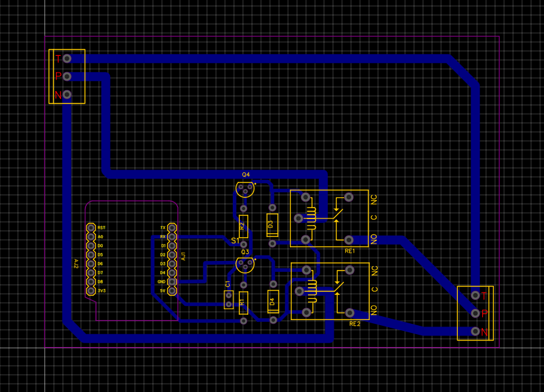Click the NO contact pad of relay RE2
Screen dimensions: 544x392
click(350, 312)
